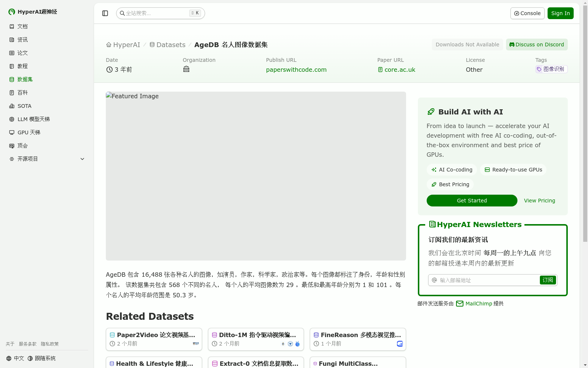Click the Paper2Video organization logo
The height and width of the screenshot is (368, 588).
(x=196, y=344)
